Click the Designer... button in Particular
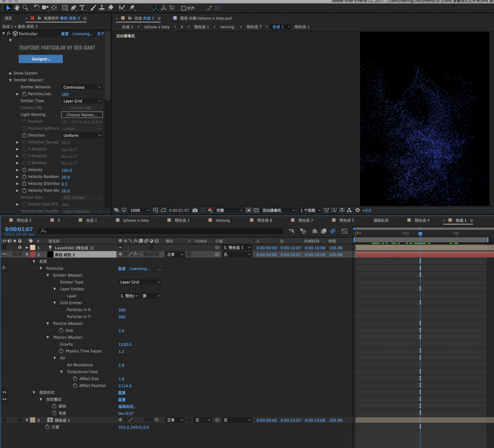 pos(41,59)
